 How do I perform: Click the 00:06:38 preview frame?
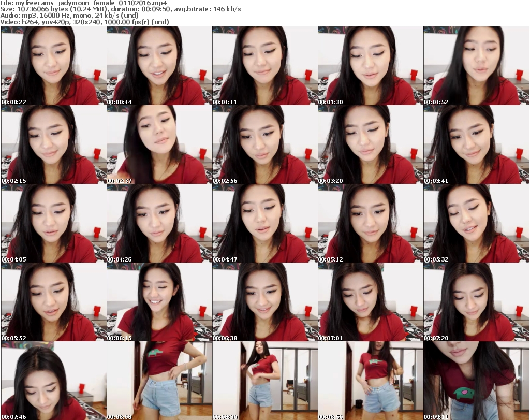click(264, 302)
